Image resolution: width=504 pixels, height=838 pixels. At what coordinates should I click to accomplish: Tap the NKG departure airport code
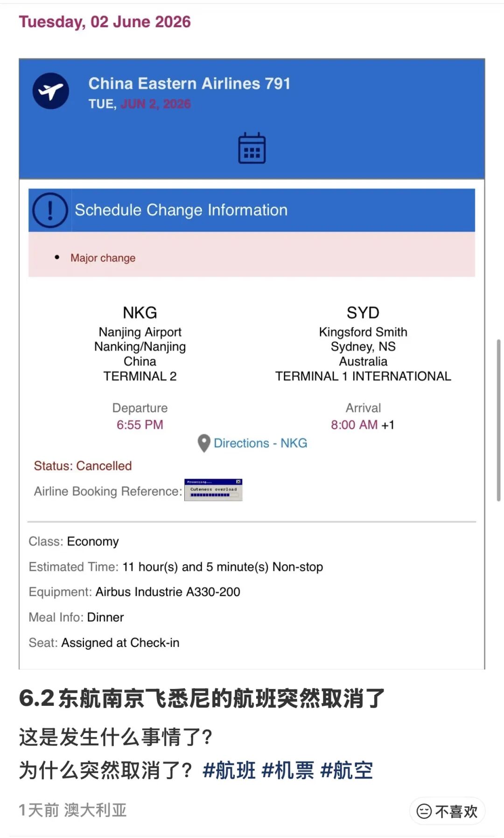click(x=140, y=312)
